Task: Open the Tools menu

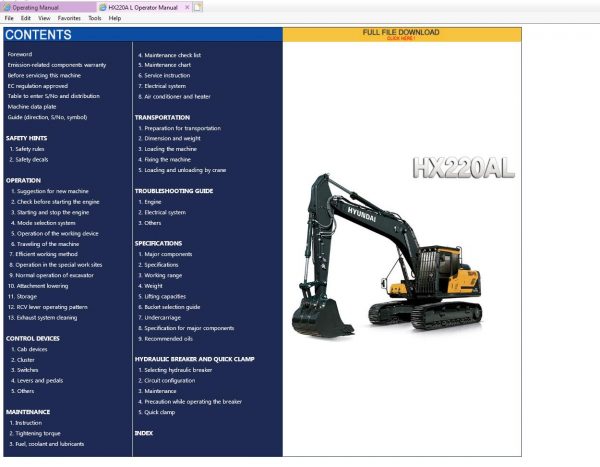Action: (x=95, y=18)
